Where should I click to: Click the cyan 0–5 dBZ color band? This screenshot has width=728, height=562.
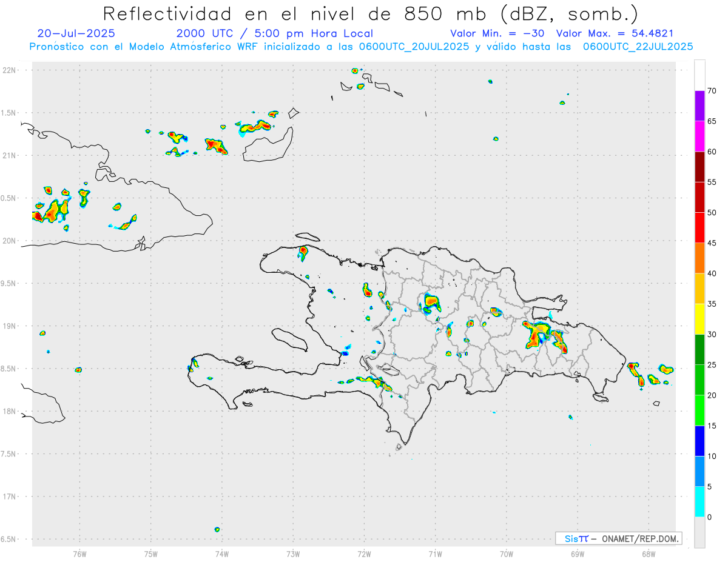699,502
